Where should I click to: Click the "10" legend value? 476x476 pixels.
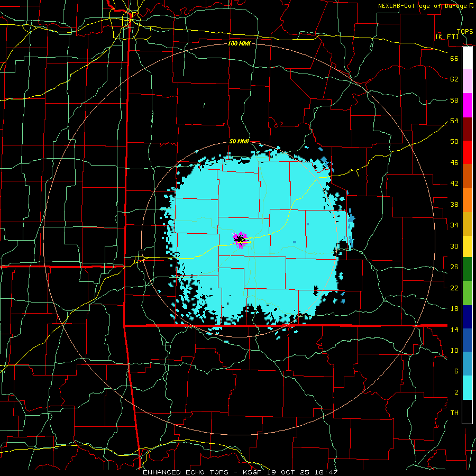pyautogui.click(x=454, y=350)
